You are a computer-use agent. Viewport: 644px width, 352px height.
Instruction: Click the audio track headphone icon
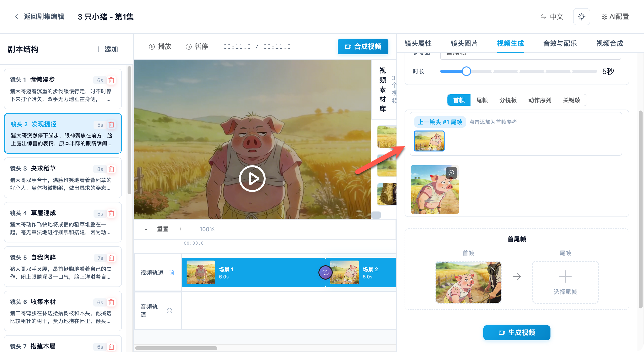point(169,311)
